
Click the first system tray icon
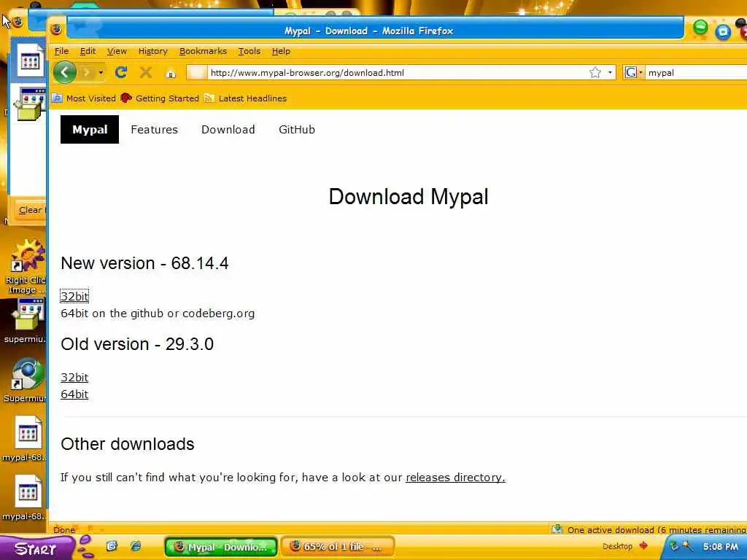[x=673, y=546]
